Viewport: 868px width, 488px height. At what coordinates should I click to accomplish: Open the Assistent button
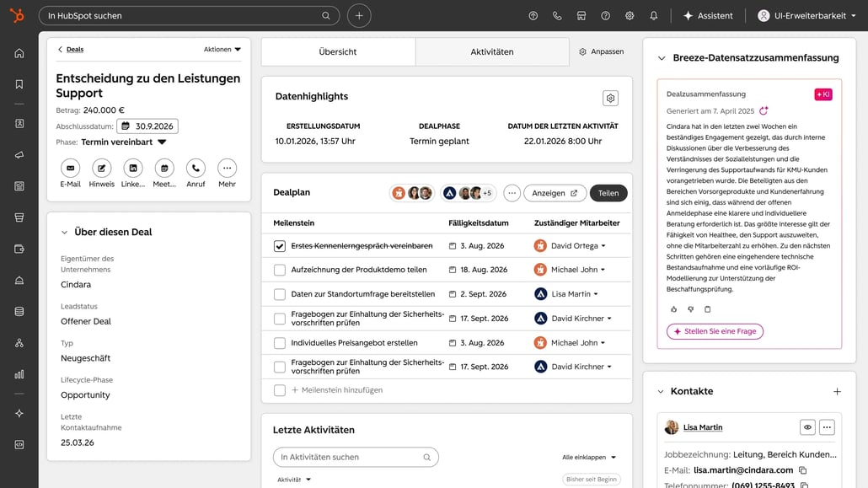(x=708, y=15)
